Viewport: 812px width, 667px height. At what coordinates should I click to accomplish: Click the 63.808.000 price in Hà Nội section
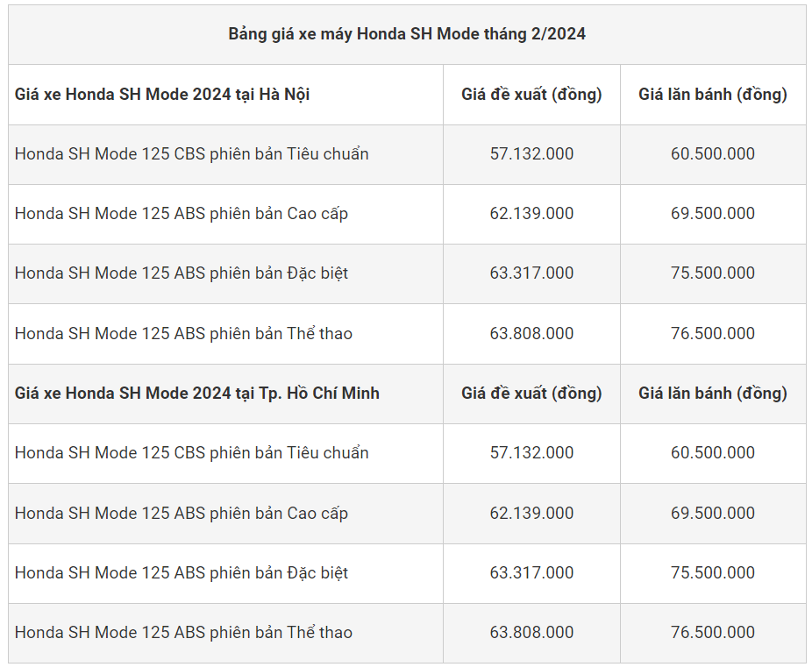(x=531, y=333)
